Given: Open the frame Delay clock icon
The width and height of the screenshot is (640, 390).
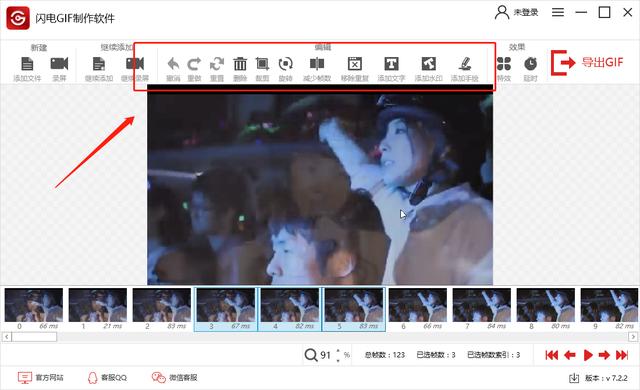Looking at the screenshot, I should pyautogui.click(x=530, y=64).
